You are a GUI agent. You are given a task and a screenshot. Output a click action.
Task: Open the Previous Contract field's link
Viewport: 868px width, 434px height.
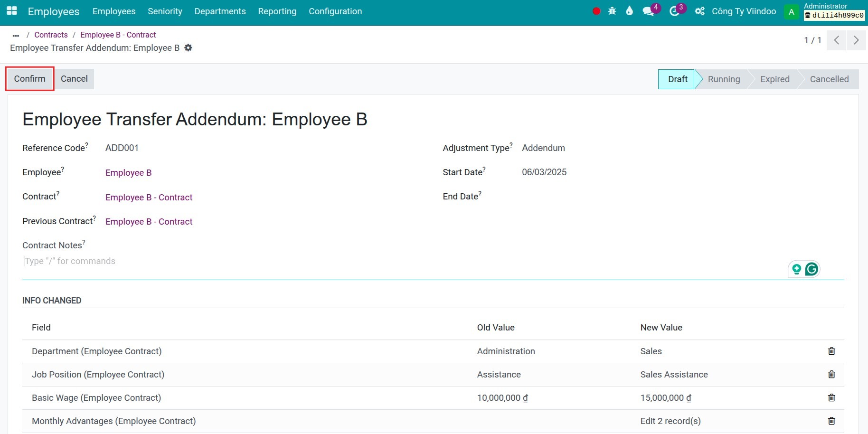pyautogui.click(x=149, y=222)
